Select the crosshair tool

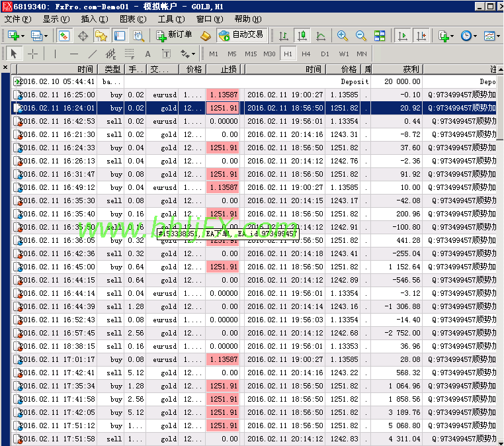tap(33, 54)
